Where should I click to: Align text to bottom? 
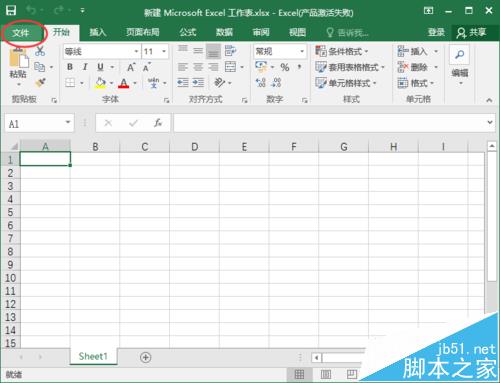click(x=213, y=51)
